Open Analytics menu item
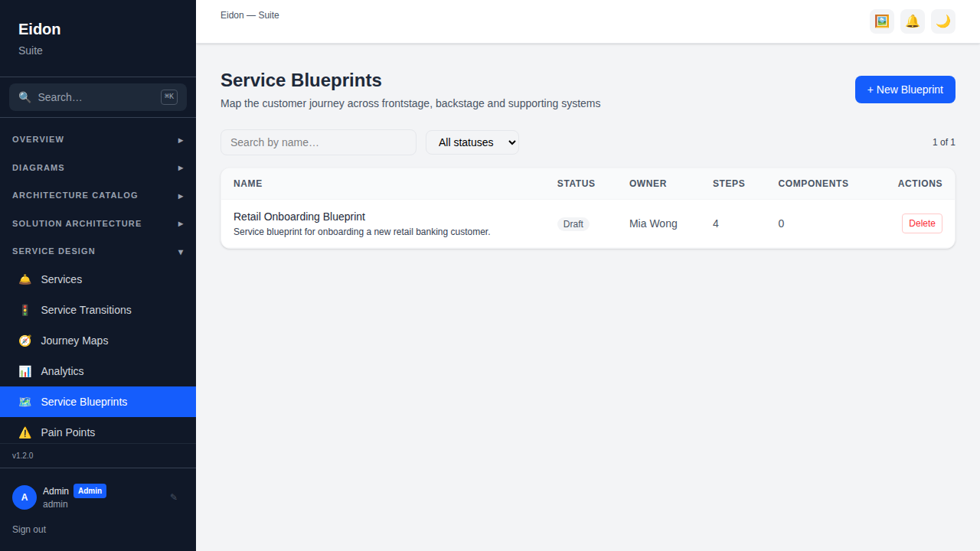The image size is (980, 551). tap(98, 371)
